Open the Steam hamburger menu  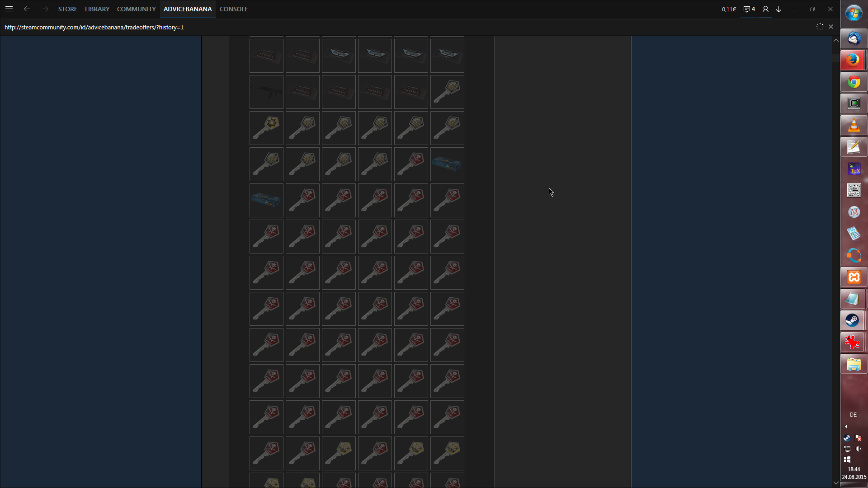[x=9, y=9]
